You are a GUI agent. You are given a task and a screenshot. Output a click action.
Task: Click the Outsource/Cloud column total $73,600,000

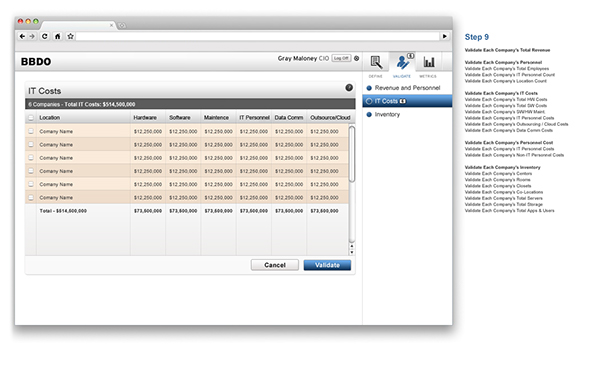click(324, 211)
